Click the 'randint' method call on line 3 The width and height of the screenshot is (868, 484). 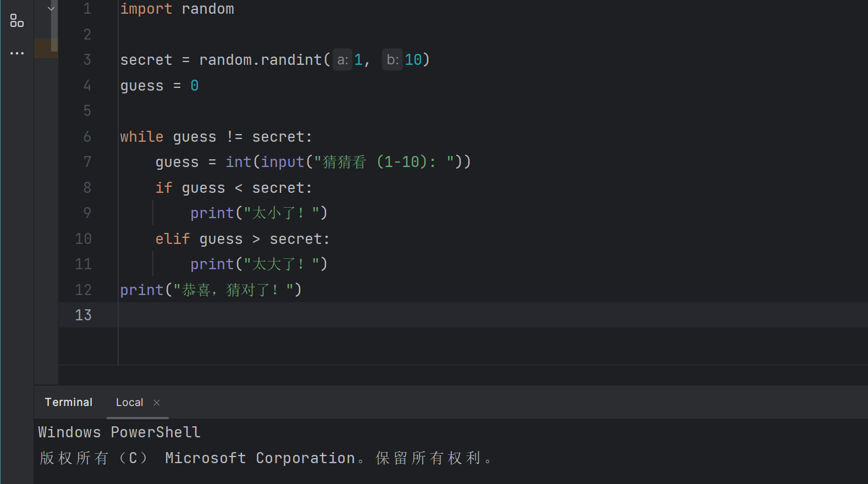pos(291,60)
